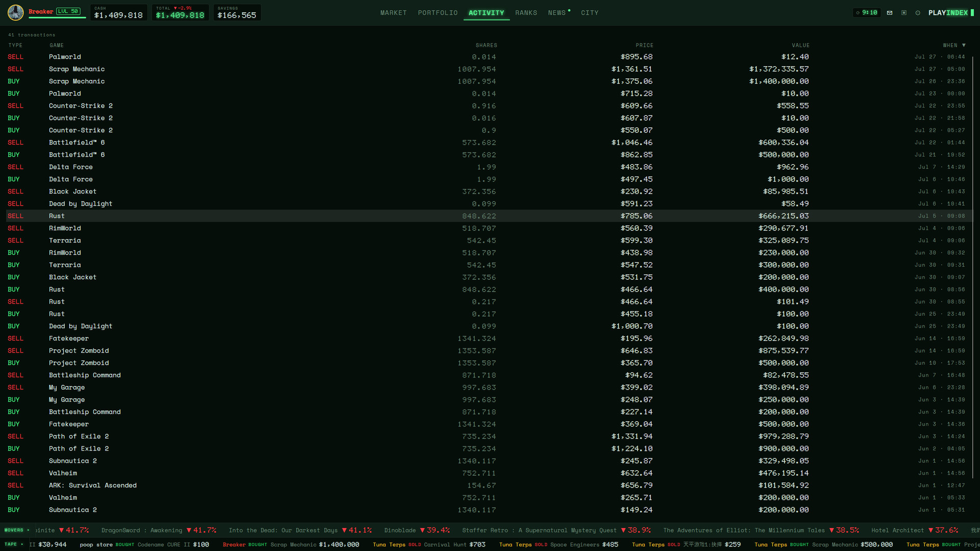
Task: Open Dinoblade in the movers ticker
Action: pyautogui.click(x=417, y=530)
